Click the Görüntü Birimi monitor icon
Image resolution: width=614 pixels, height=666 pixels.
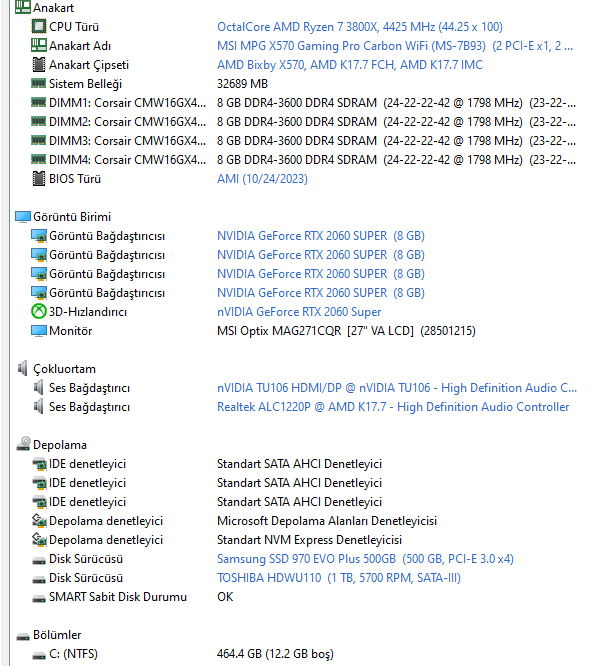pyautogui.click(x=23, y=217)
